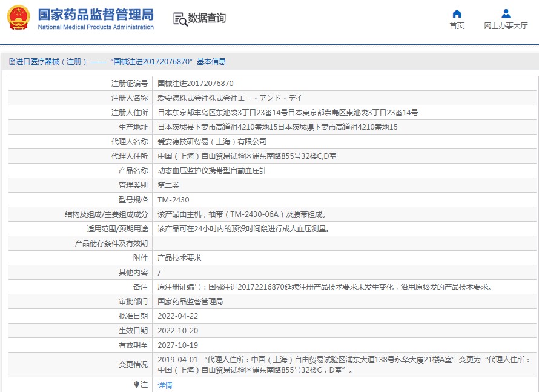
Task: Click the 变更情况 label
Action: pos(133,365)
